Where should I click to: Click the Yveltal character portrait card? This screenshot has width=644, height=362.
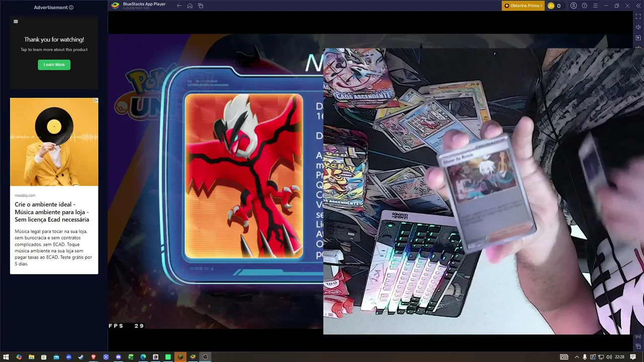tap(244, 176)
